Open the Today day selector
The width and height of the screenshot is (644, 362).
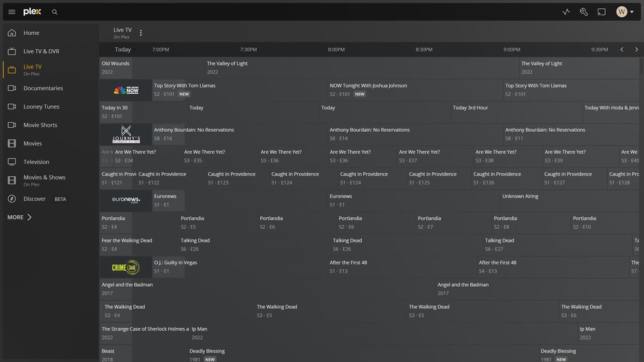125,49
